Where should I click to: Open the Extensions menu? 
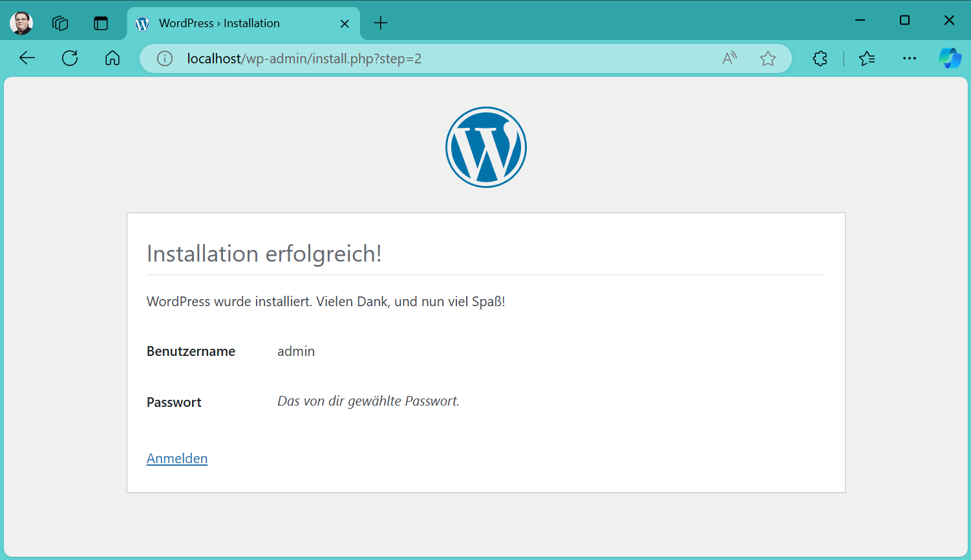[820, 59]
